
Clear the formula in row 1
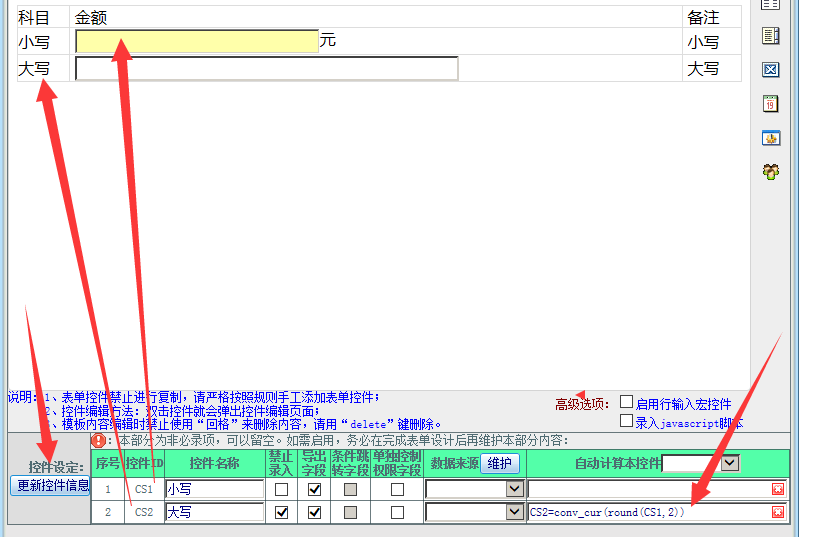coord(778,489)
